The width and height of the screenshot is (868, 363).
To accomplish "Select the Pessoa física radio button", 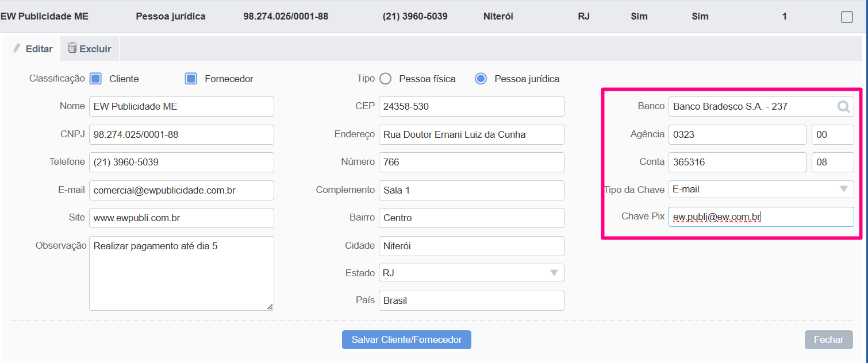I will coord(386,79).
